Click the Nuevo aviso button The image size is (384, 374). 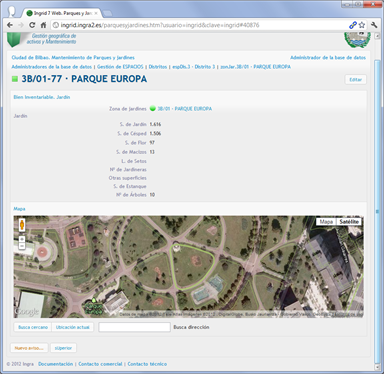29,348
